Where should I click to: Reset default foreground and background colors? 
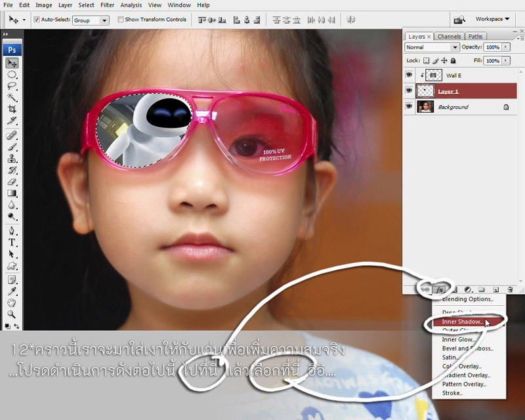coord(7,326)
